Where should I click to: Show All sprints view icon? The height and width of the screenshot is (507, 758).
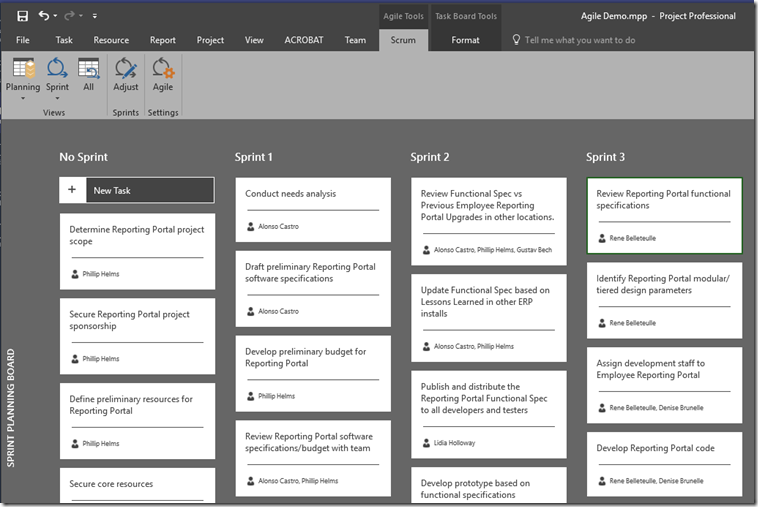coord(89,70)
